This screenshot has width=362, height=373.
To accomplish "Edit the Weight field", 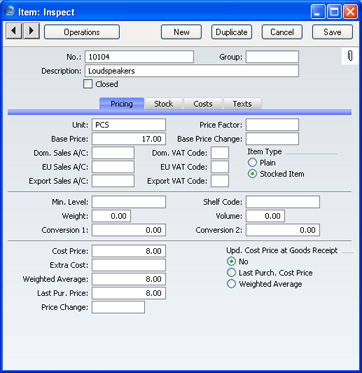I will 111,216.
